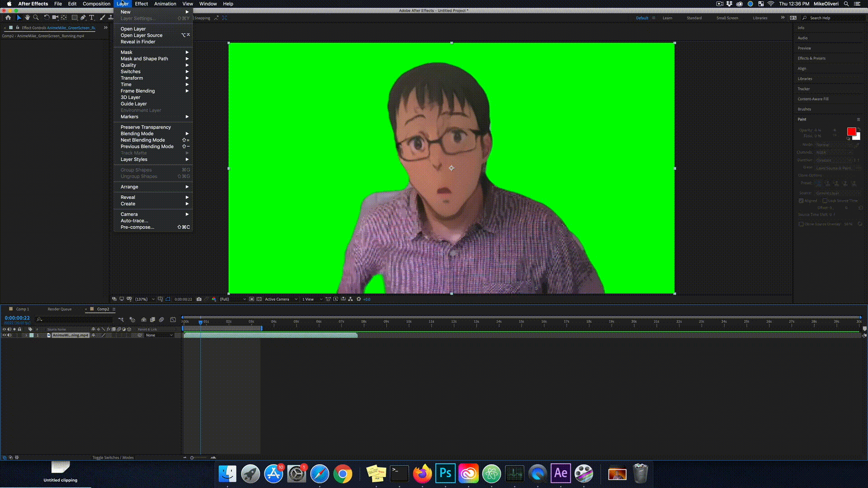Select the Zoom magnifier tool
This screenshot has width=868, height=488.
click(36, 18)
